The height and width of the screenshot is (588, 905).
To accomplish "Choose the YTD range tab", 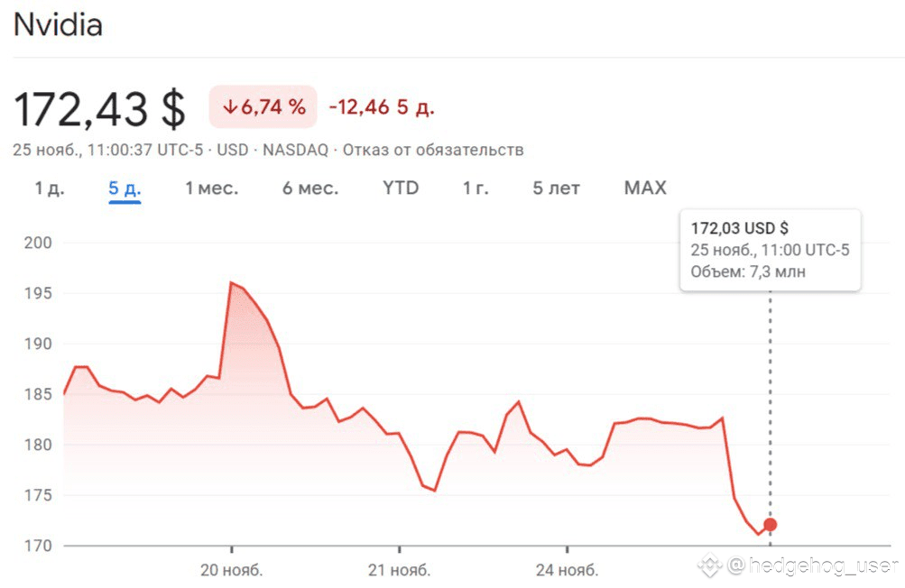I will pos(401,188).
